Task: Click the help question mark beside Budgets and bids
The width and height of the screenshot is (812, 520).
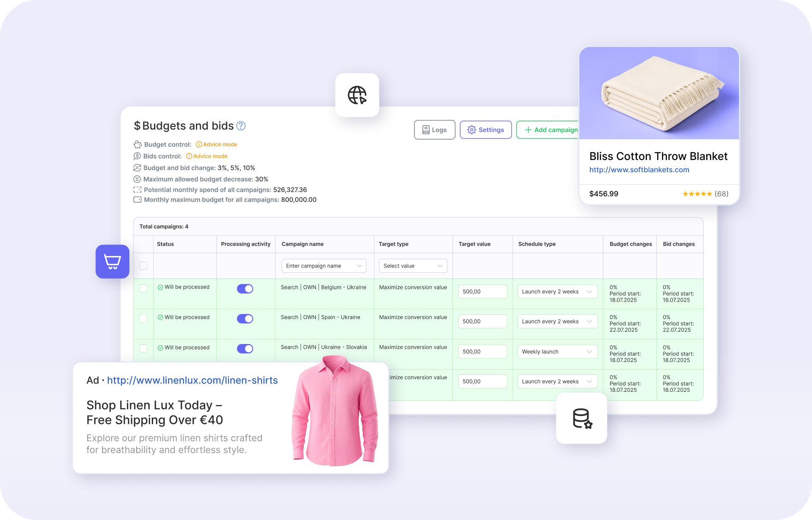Action: [241, 126]
